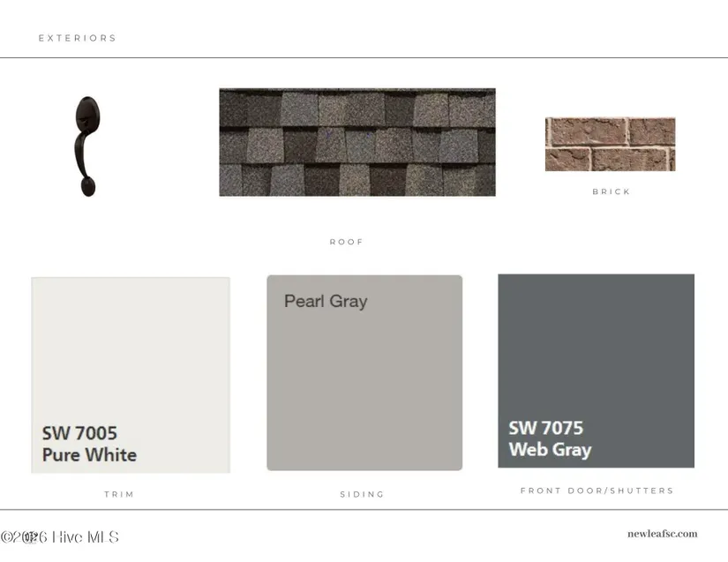Click the FRONT DOOR/SHUTTERS label
728x562 pixels.
597,491
